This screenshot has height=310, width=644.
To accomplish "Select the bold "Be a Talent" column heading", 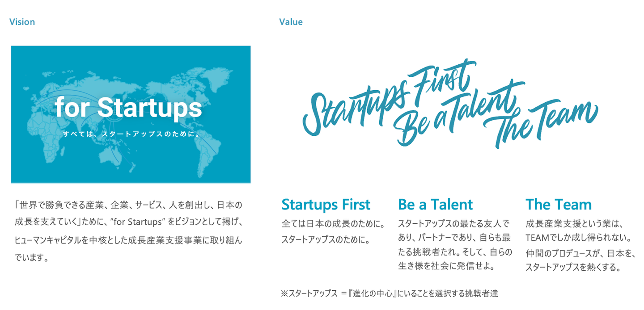I will 435,205.
